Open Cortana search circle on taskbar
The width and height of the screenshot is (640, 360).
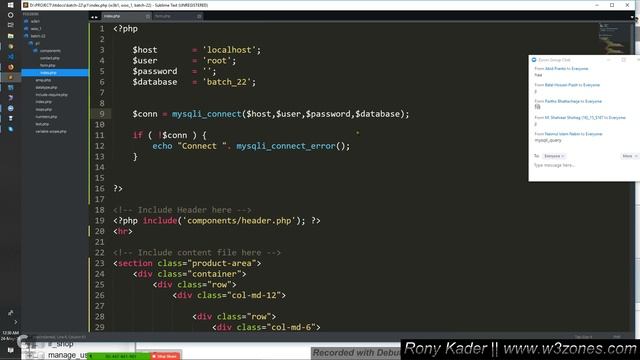pos(10,15)
